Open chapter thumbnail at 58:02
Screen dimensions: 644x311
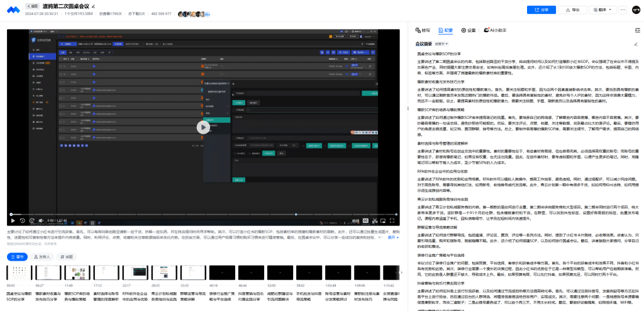tap(309, 273)
